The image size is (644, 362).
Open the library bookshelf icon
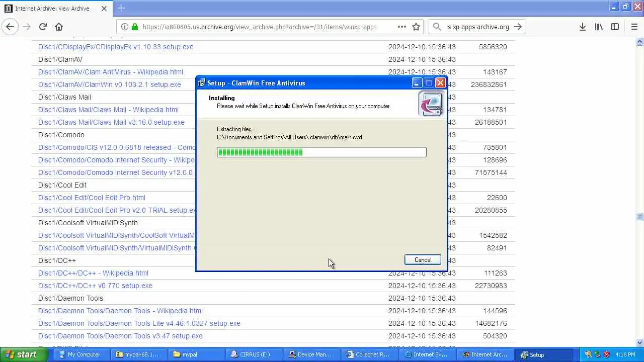599,27
